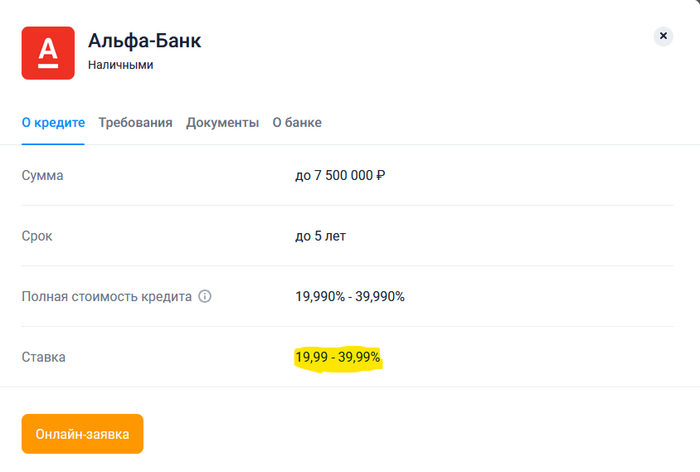
Task: Click the highlighted 19,99 minimum rate
Action: [310, 357]
